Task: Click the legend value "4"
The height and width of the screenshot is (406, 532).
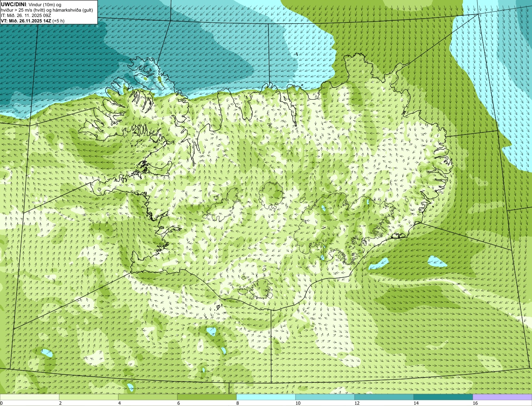Action: [x=119, y=403]
